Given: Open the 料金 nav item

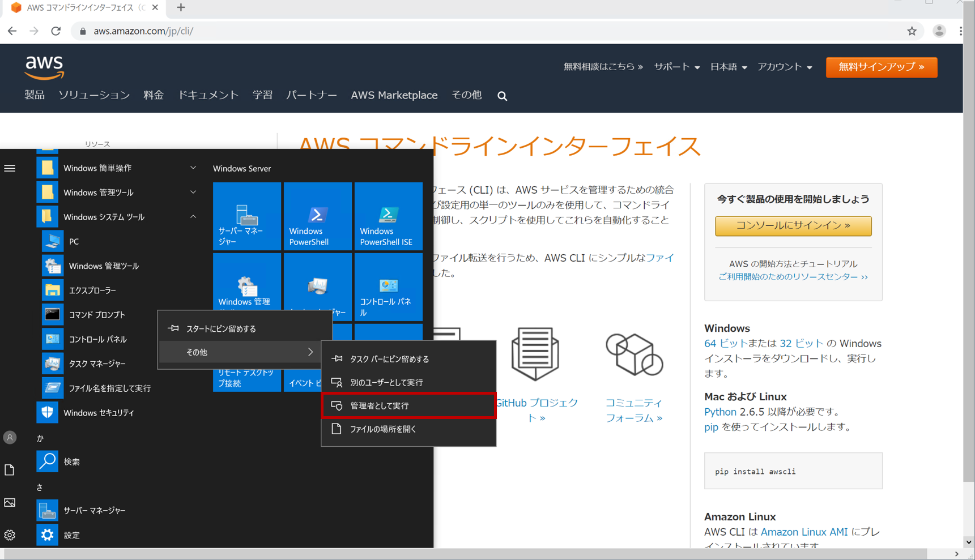Looking at the screenshot, I should pyautogui.click(x=154, y=95).
